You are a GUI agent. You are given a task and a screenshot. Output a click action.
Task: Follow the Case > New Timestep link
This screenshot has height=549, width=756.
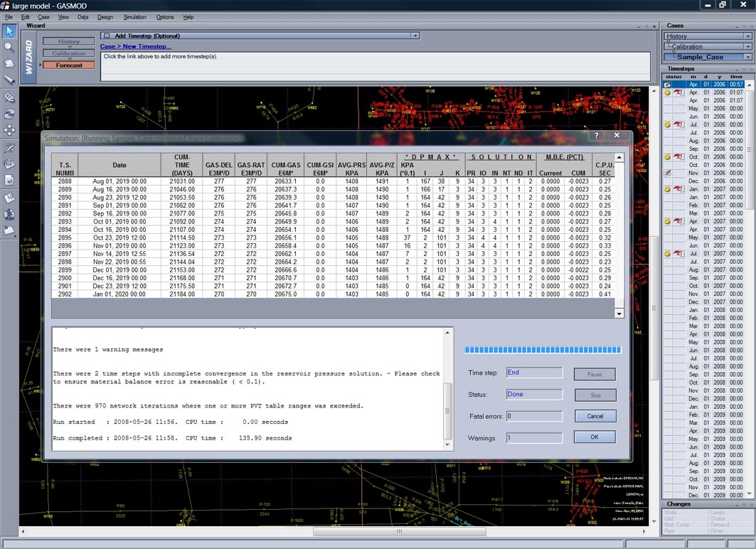click(135, 46)
